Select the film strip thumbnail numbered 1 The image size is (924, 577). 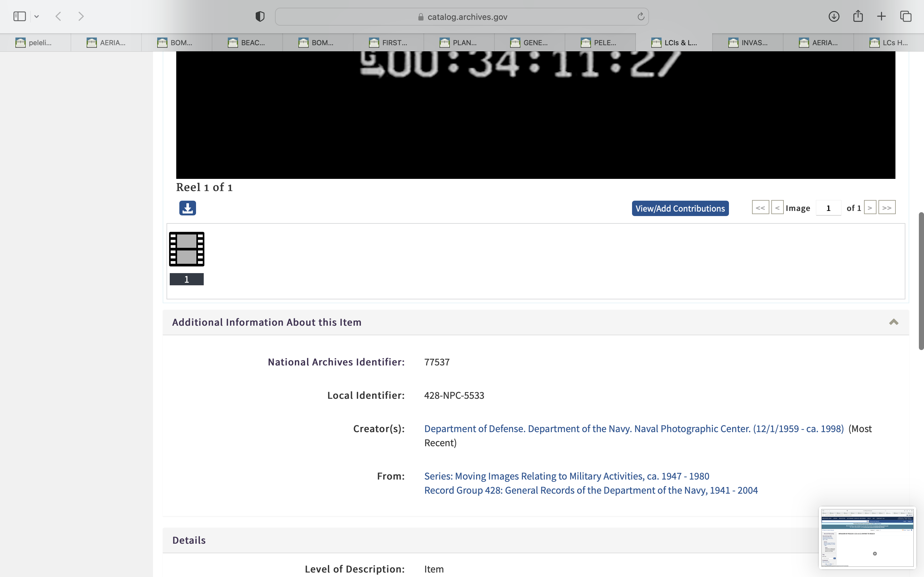(187, 249)
